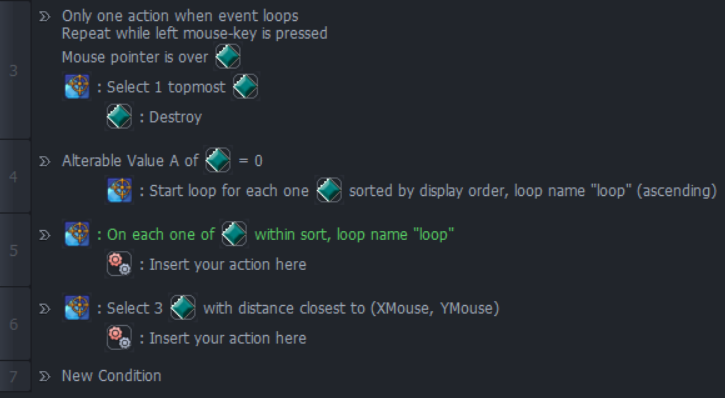Image resolution: width=725 pixels, height=398 pixels.
Task: Click the "New Condition" text in row 7
Action: coord(111,376)
